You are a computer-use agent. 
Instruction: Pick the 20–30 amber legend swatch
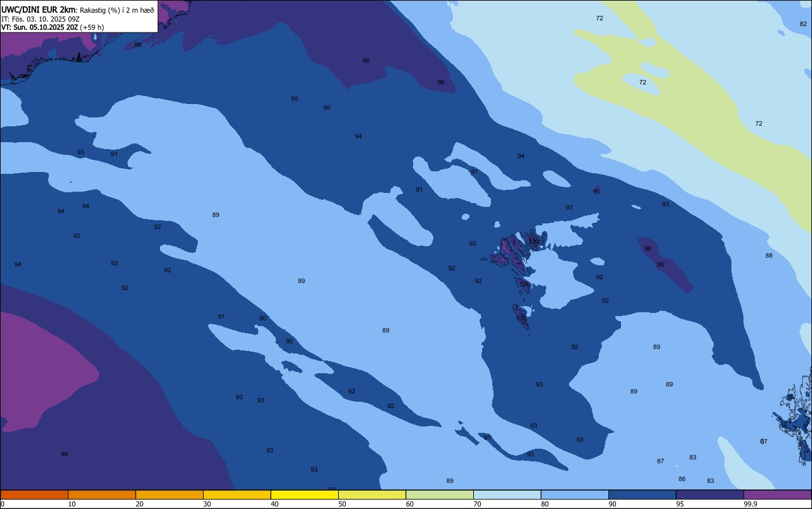point(169,494)
